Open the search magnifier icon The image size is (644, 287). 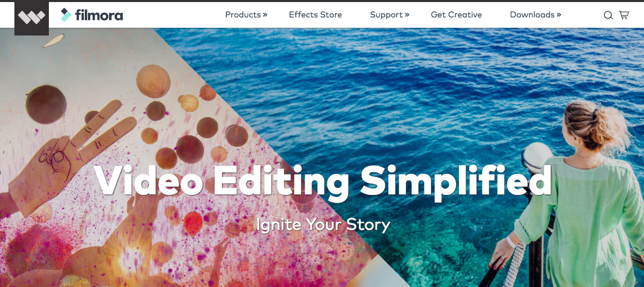click(608, 15)
